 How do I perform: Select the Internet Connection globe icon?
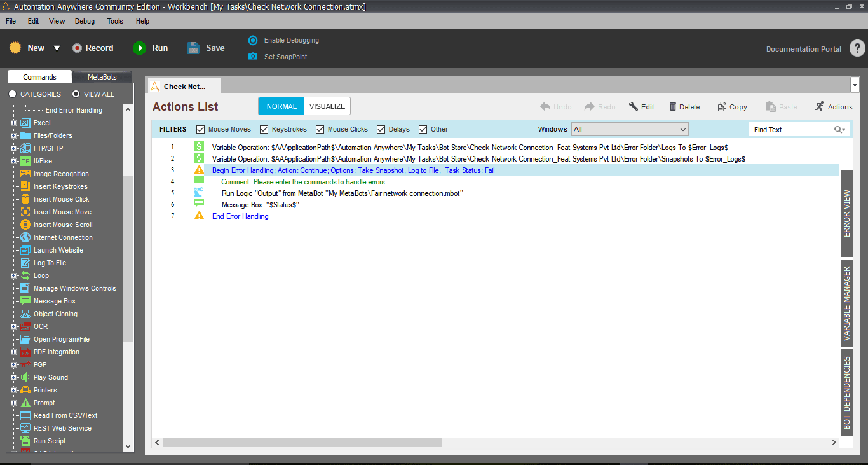tap(25, 237)
